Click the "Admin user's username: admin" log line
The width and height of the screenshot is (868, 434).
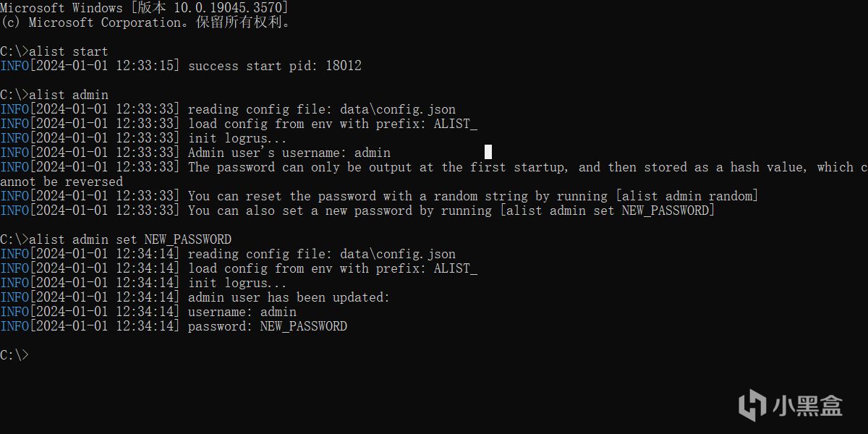(289, 153)
